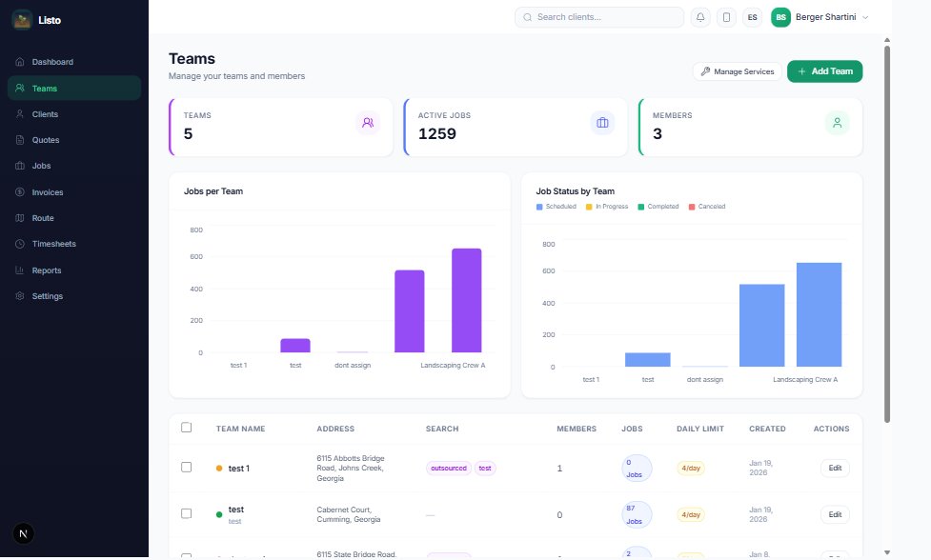
Task: Click the Dashboard home icon
Action: [20, 62]
